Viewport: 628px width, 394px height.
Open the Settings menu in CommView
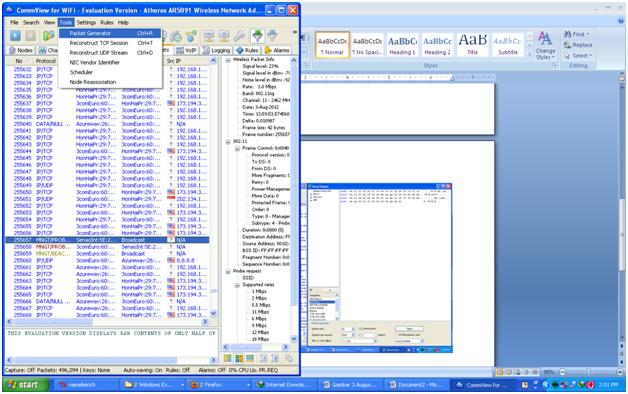[x=86, y=22]
